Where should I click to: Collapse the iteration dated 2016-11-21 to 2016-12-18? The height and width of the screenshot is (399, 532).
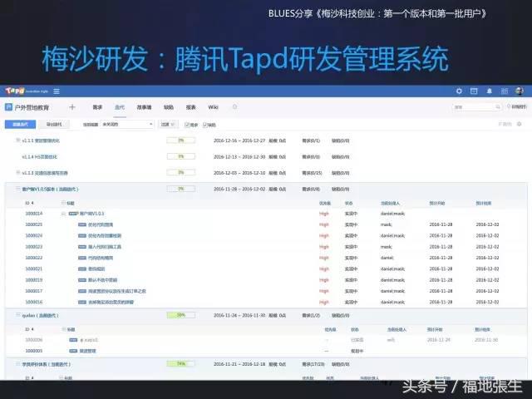coord(17,364)
